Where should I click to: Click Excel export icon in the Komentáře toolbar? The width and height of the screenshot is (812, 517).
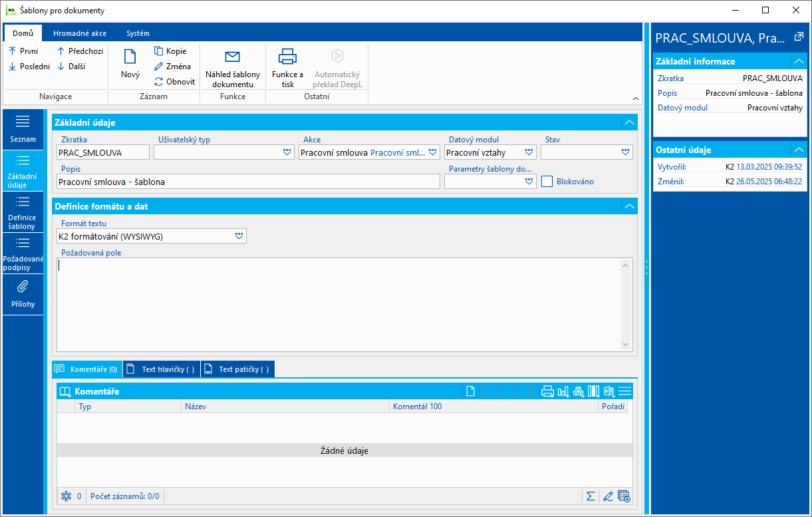pos(609,391)
